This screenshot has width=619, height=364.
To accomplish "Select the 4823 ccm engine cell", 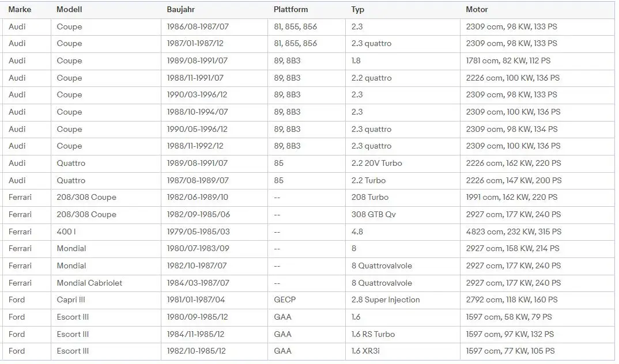I will click(x=513, y=232).
